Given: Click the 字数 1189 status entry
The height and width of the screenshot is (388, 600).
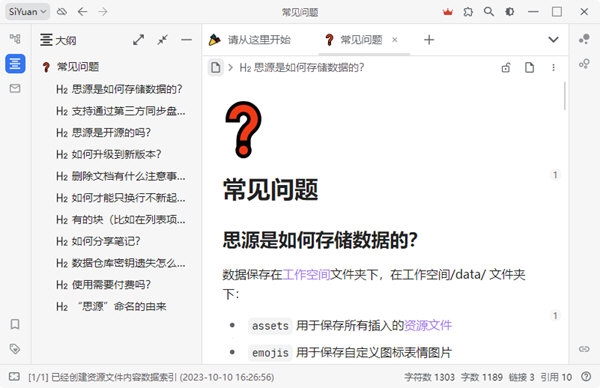Looking at the screenshot, I should [x=481, y=377].
